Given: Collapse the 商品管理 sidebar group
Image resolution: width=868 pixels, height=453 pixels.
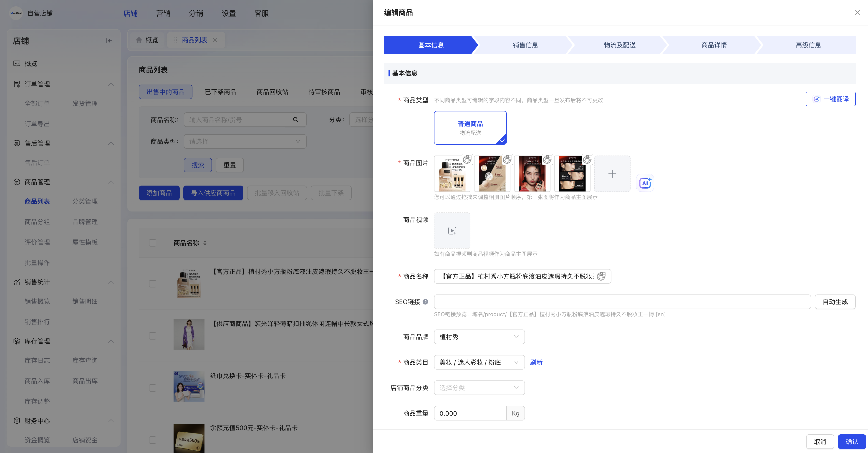Looking at the screenshot, I should (x=111, y=182).
